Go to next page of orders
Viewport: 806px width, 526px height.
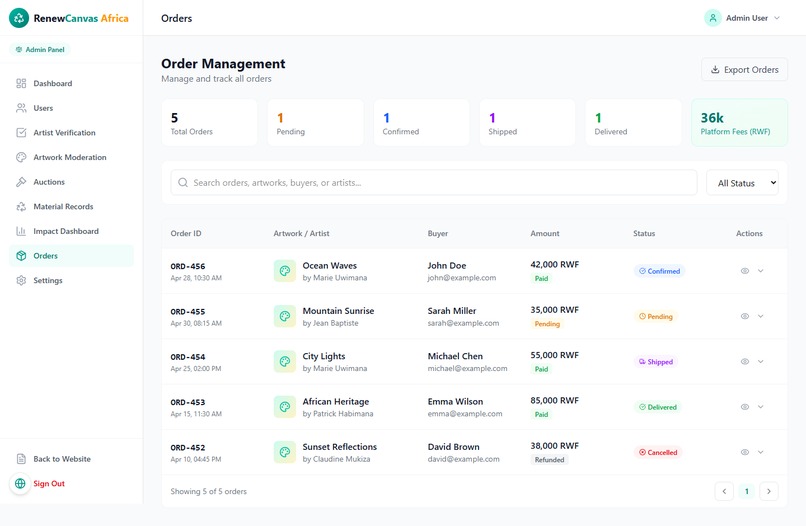(769, 491)
